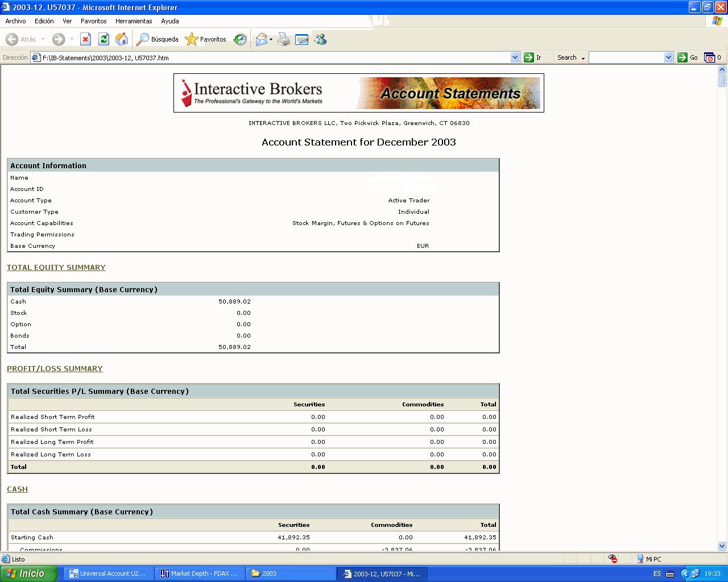Image resolution: width=728 pixels, height=582 pixels.
Task: Open the Ver menu
Action: tap(67, 21)
